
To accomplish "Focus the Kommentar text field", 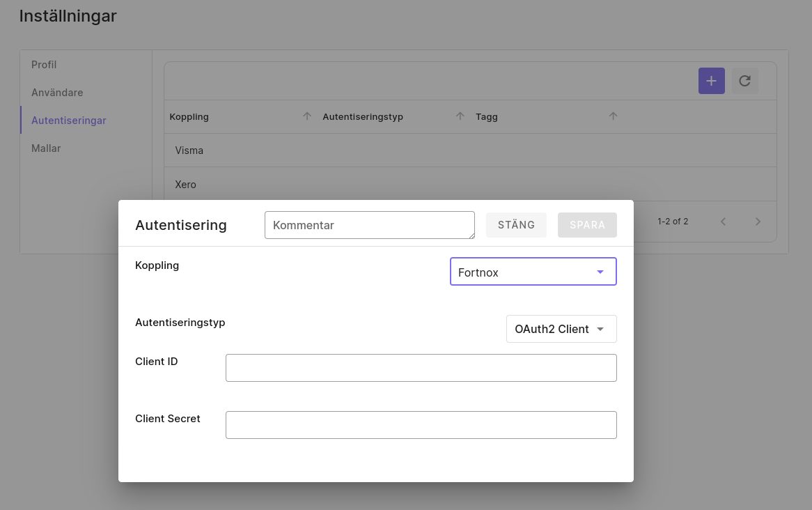I will click(370, 225).
